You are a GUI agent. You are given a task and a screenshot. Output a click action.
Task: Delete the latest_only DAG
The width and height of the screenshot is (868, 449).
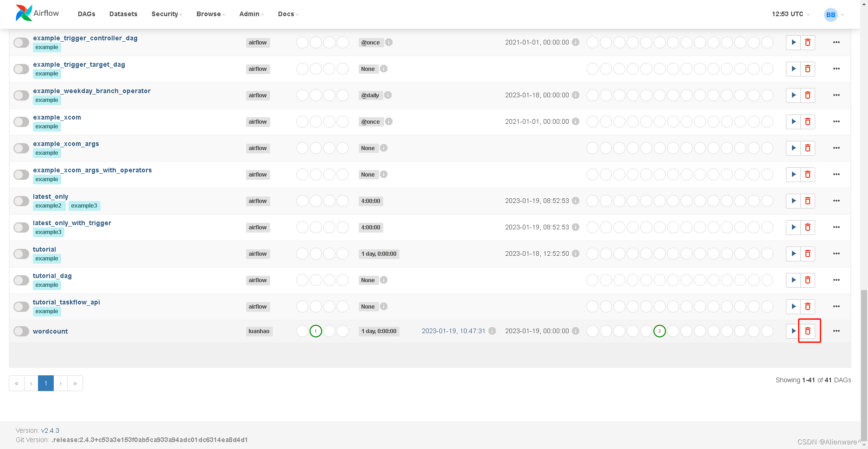(x=808, y=201)
